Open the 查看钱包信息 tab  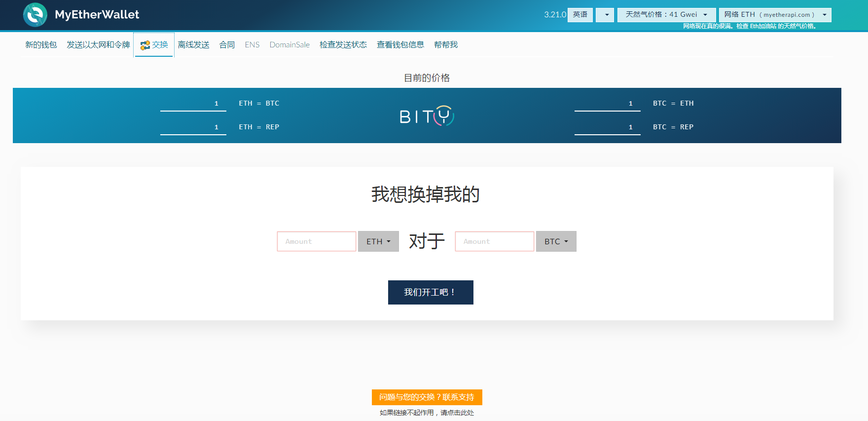tap(400, 45)
